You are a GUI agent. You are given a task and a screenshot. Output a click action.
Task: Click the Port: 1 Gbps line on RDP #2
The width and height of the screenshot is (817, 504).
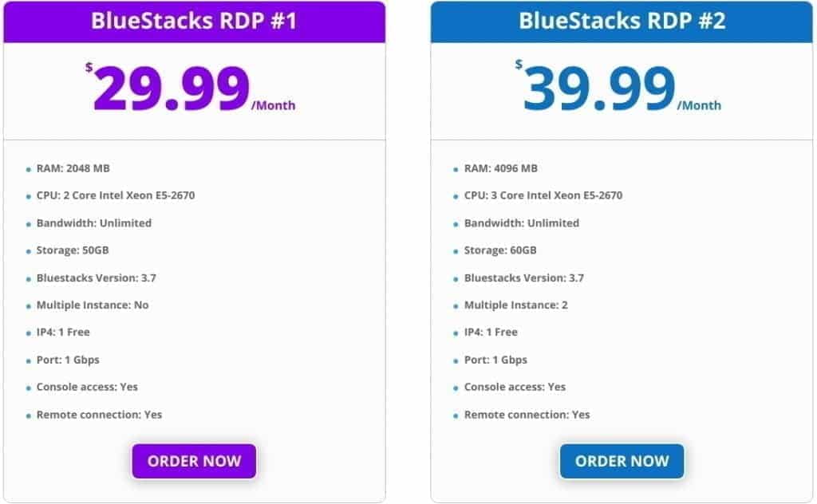pos(487,360)
